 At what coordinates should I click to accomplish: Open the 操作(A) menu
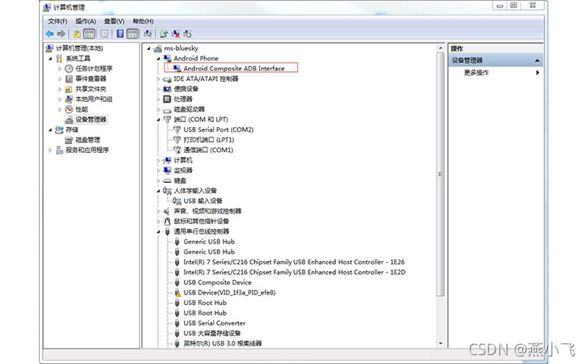(x=86, y=21)
